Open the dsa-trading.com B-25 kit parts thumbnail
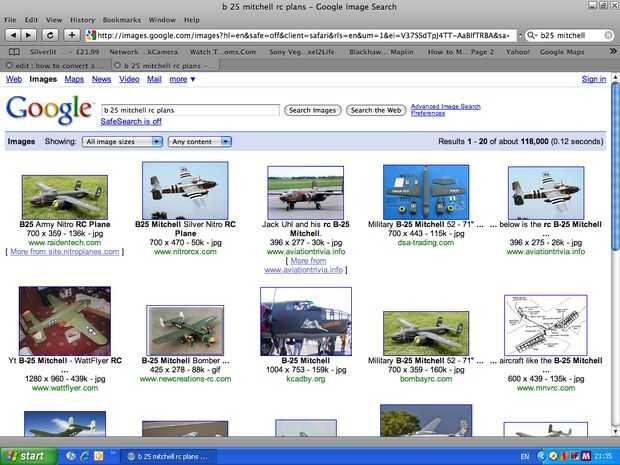620x465 pixels. click(x=426, y=192)
